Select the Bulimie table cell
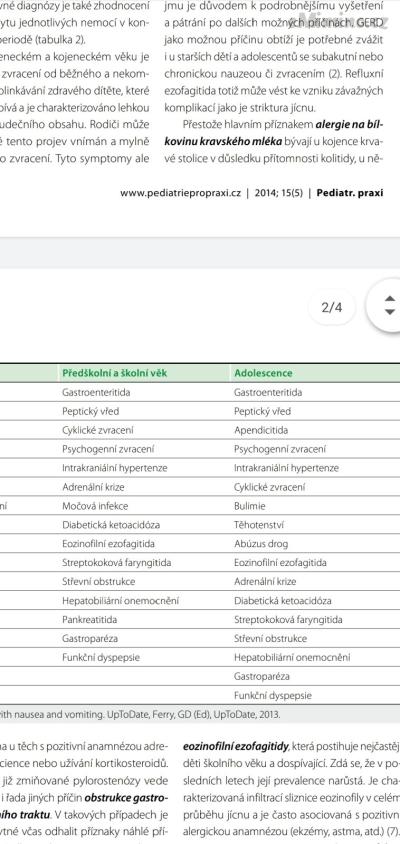The width and height of the screenshot is (400, 844). coord(250,506)
